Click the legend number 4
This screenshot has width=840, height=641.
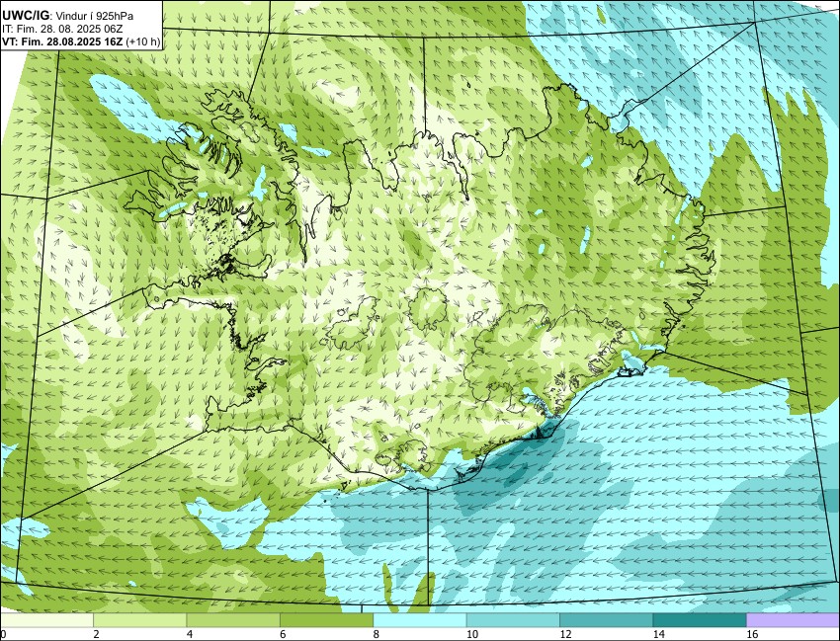coord(189,634)
